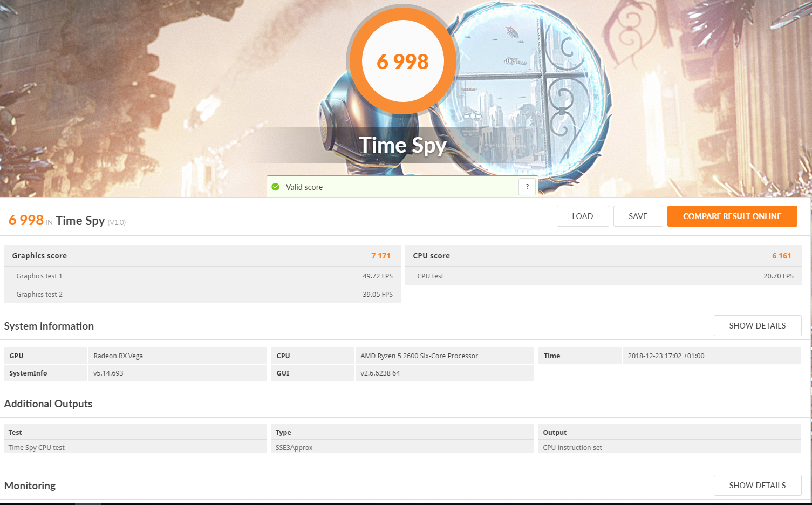
Task: Click the SAVE button
Action: coord(638,216)
